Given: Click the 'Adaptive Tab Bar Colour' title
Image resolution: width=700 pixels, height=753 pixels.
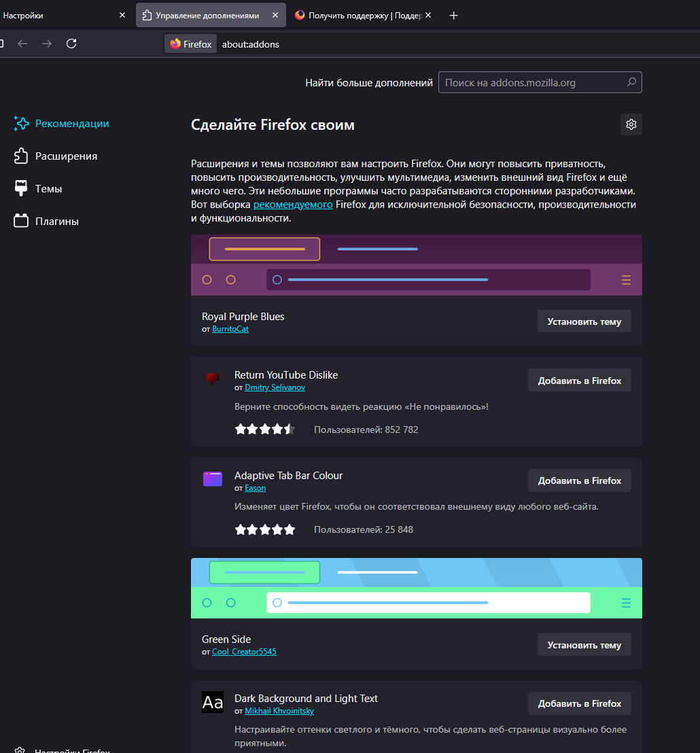Looking at the screenshot, I should coord(289,476).
